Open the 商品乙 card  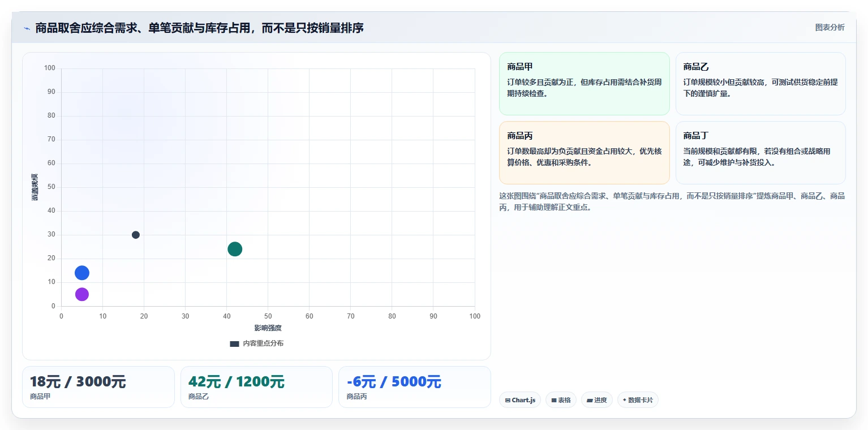tap(760, 84)
